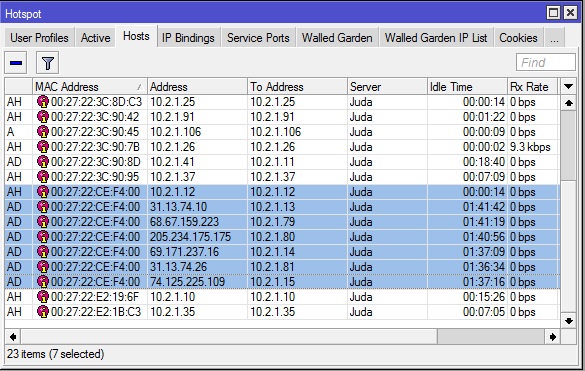Switch to the User Profiles tab

(x=39, y=38)
